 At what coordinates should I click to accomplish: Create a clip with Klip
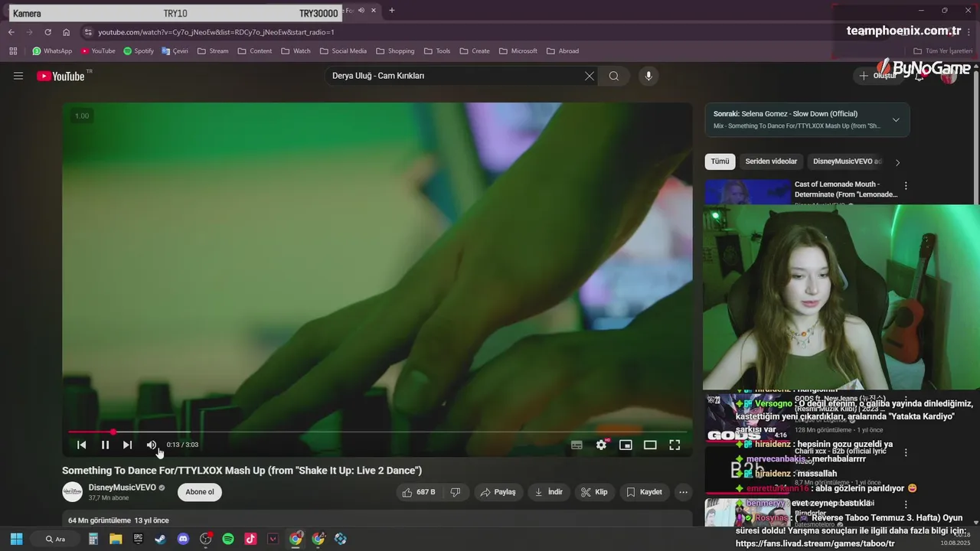point(594,492)
